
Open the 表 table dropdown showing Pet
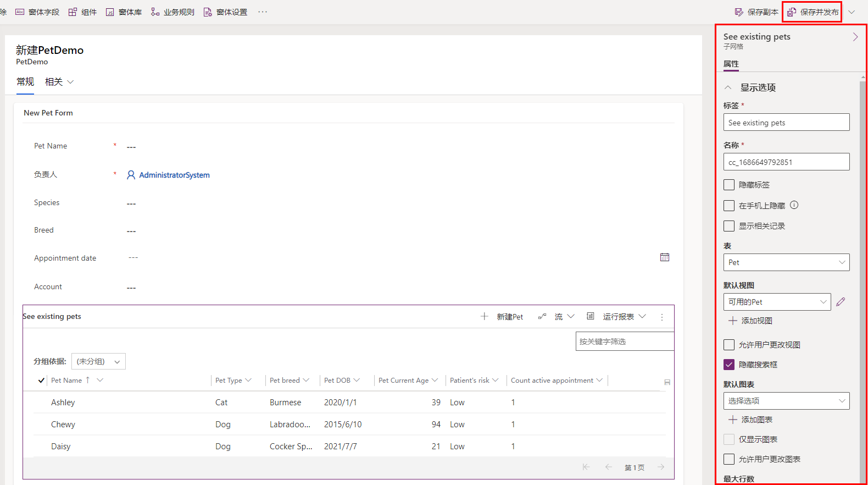786,262
